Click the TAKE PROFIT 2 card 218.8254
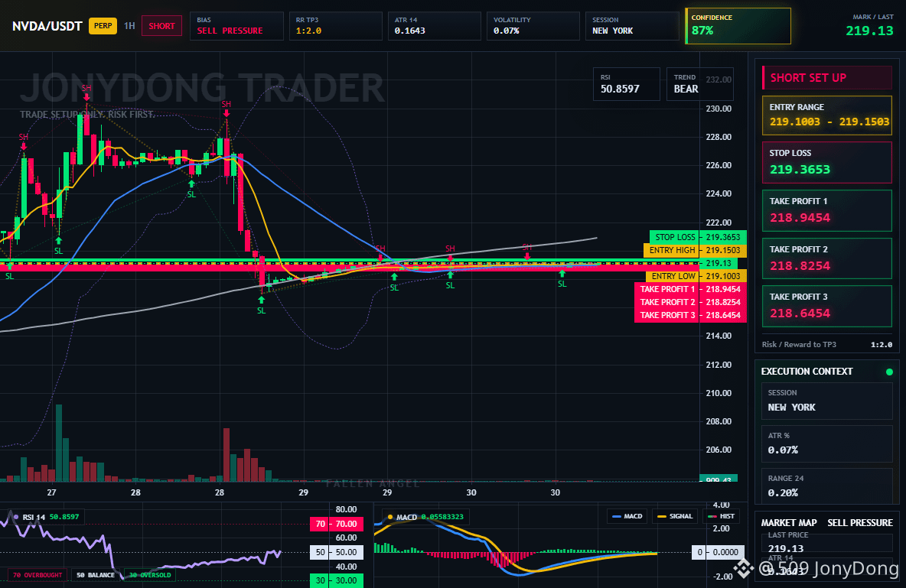906x588 pixels. coord(827,258)
